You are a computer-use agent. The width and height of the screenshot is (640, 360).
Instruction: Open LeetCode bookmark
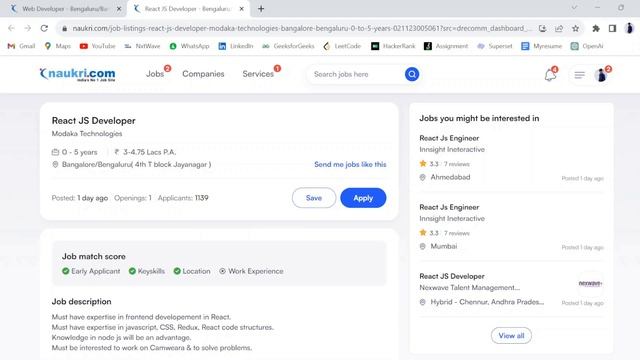(x=342, y=46)
